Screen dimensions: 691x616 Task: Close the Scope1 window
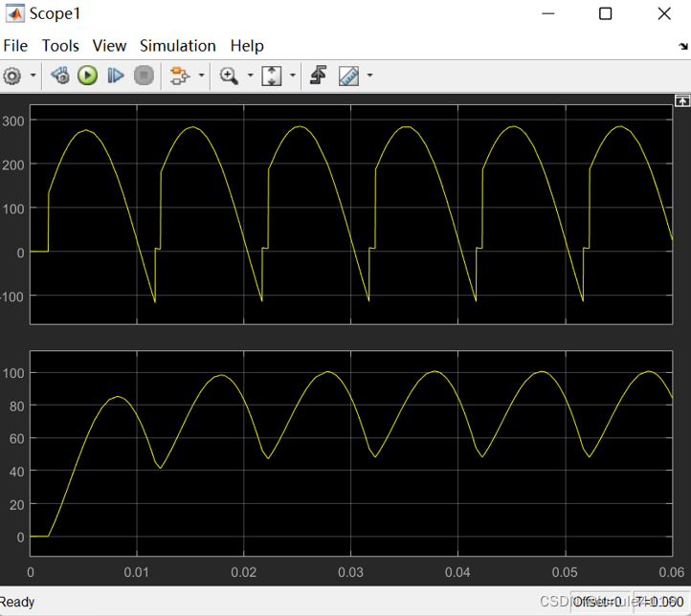tap(664, 13)
